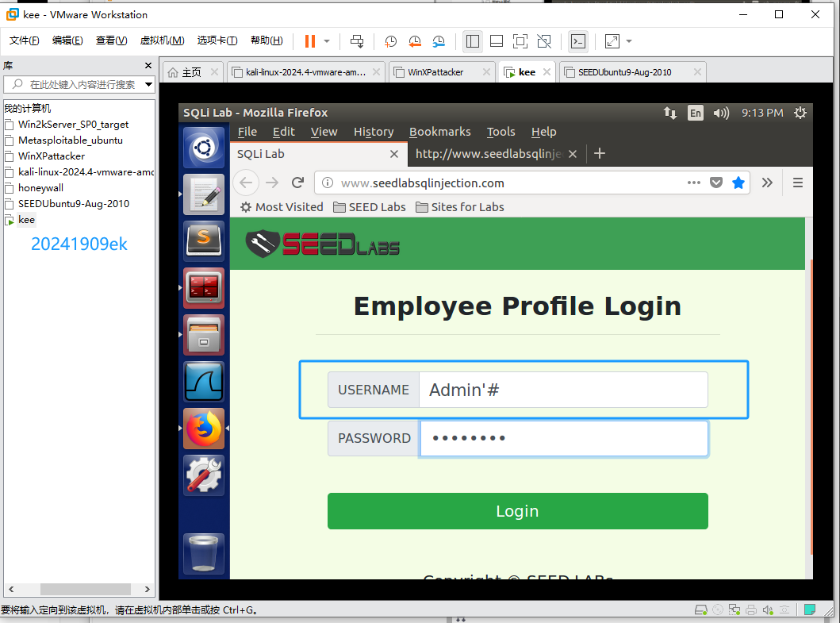840x623 pixels.
Task: Open System Settings from dock
Action: [204, 475]
